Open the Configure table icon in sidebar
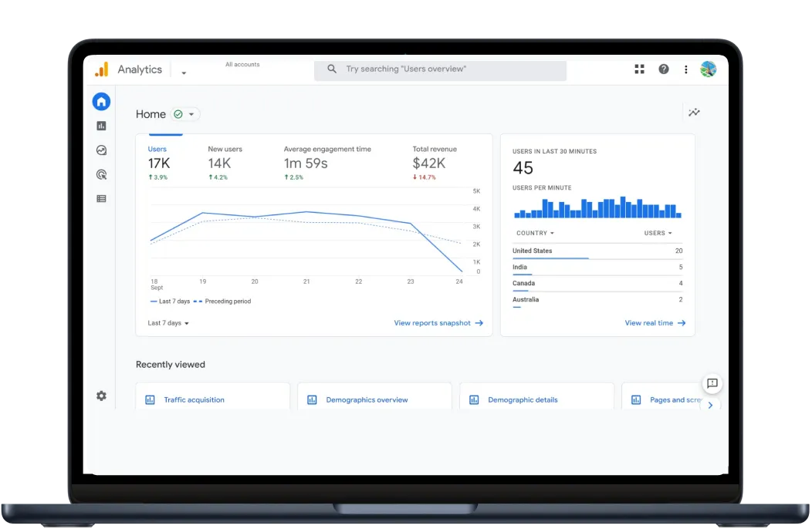The image size is (812, 529). pyautogui.click(x=102, y=199)
